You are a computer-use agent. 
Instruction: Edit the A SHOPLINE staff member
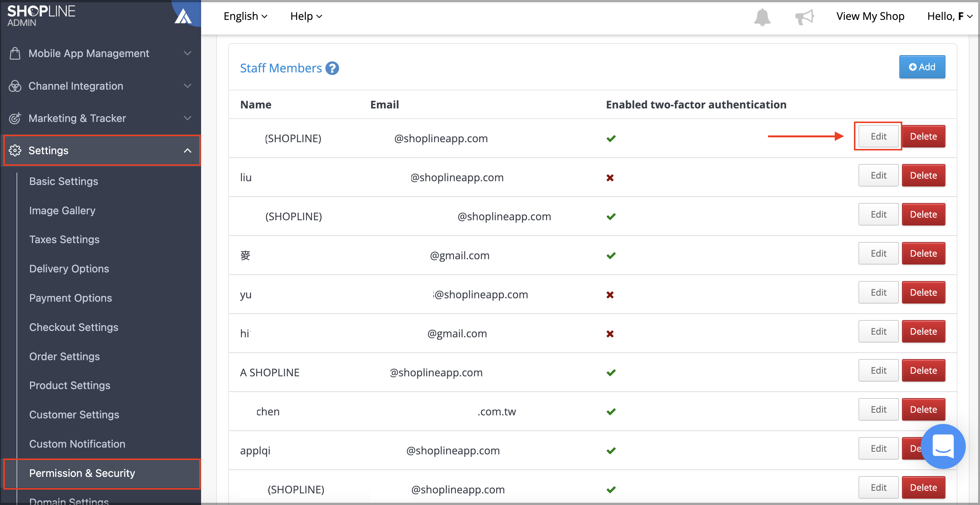pos(878,370)
